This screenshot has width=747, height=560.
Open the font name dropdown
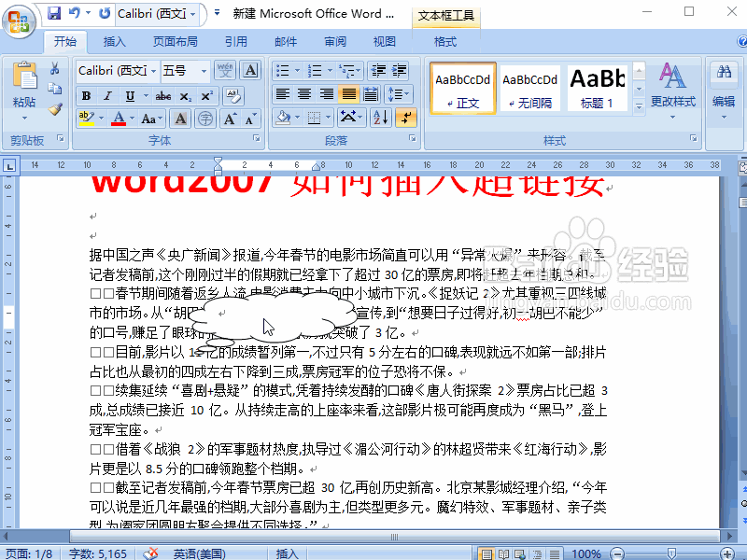click(x=152, y=70)
